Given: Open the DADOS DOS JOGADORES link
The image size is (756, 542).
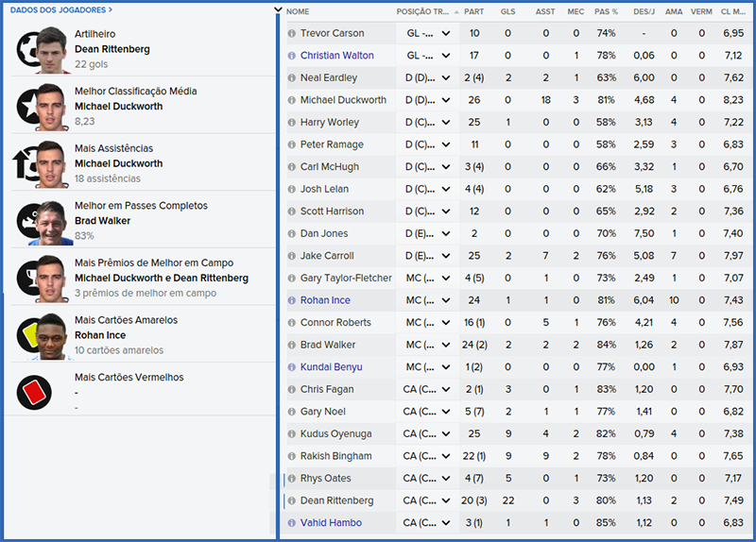Looking at the screenshot, I should coord(60,9).
